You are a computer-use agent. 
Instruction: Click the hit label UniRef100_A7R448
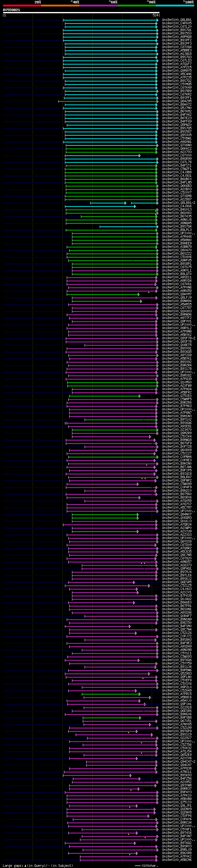pyautogui.click(x=176, y=236)
